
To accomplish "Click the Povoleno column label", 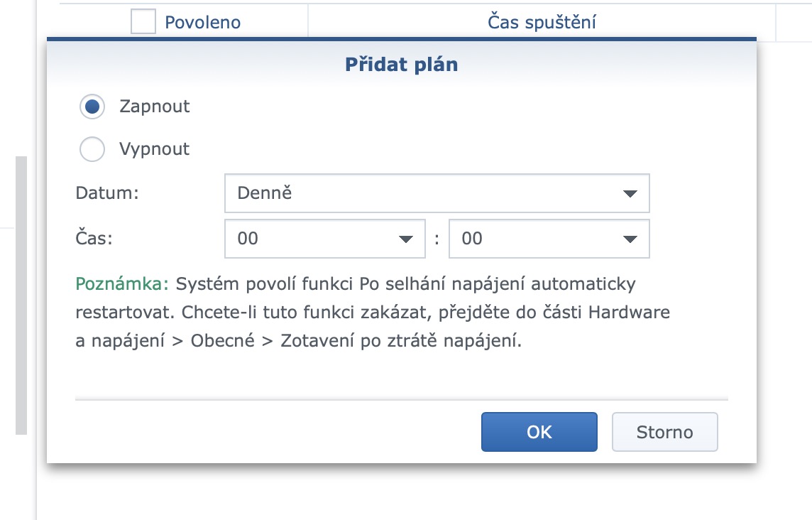I will [202, 21].
